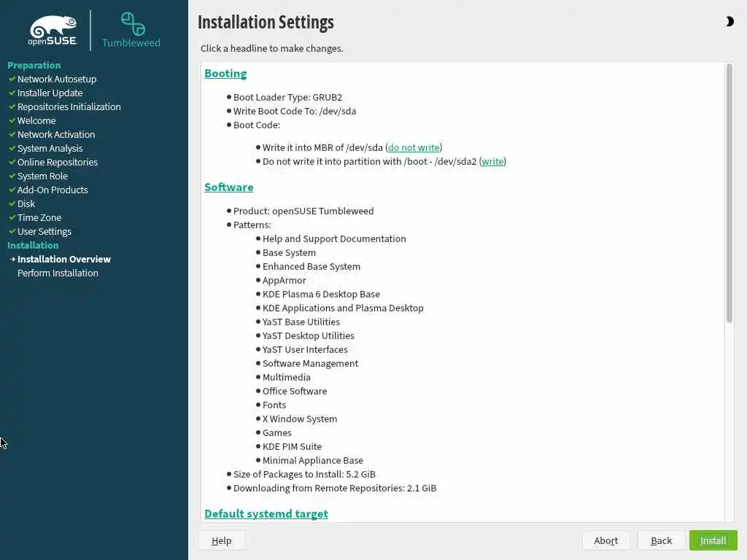Select Installation Overview step

point(64,259)
